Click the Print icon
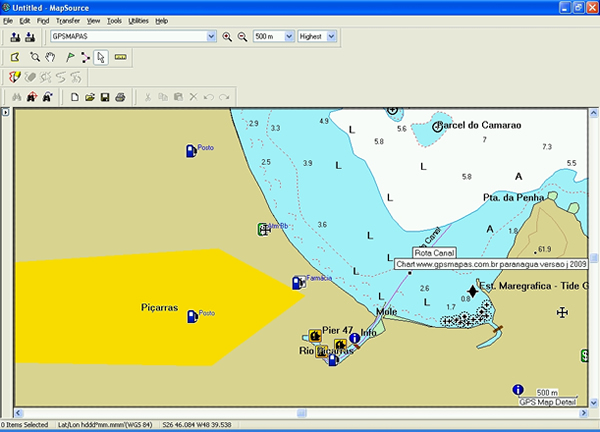The height and width of the screenshot is (432, 600). coord(119,97)
